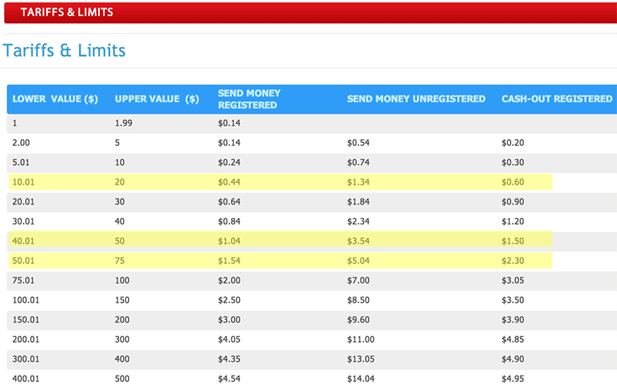Select the Tariffs & Limits page heading
Viewport: 617px width, 384px height.
click(64, 51)
